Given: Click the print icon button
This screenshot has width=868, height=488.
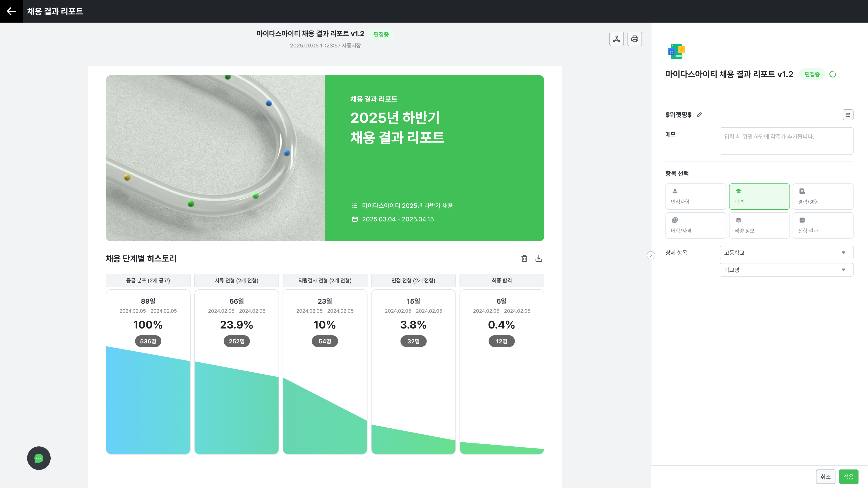Looking at the screenshot, I should 634,39.
